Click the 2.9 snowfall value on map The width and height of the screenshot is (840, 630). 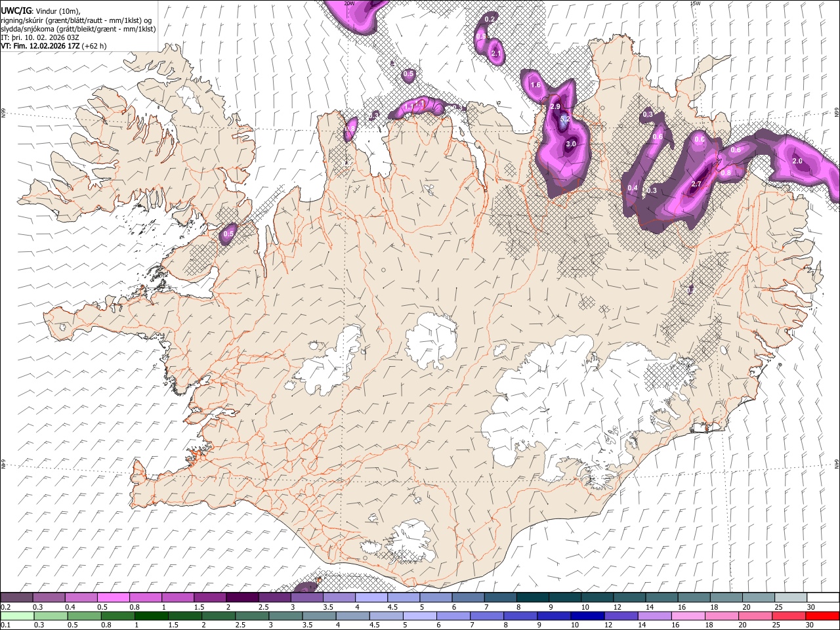click(555, 106)
